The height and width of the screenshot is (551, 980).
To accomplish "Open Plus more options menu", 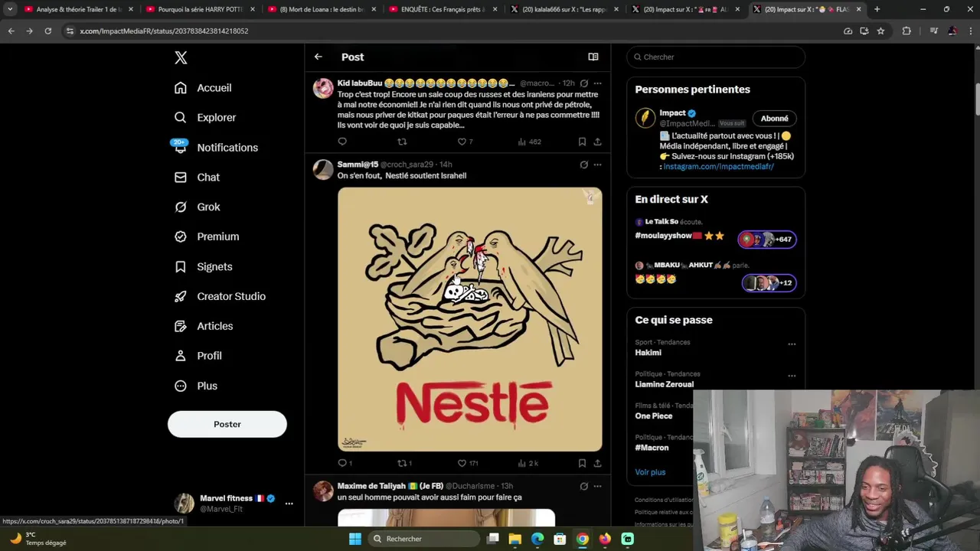I will [x=196, y=386].
